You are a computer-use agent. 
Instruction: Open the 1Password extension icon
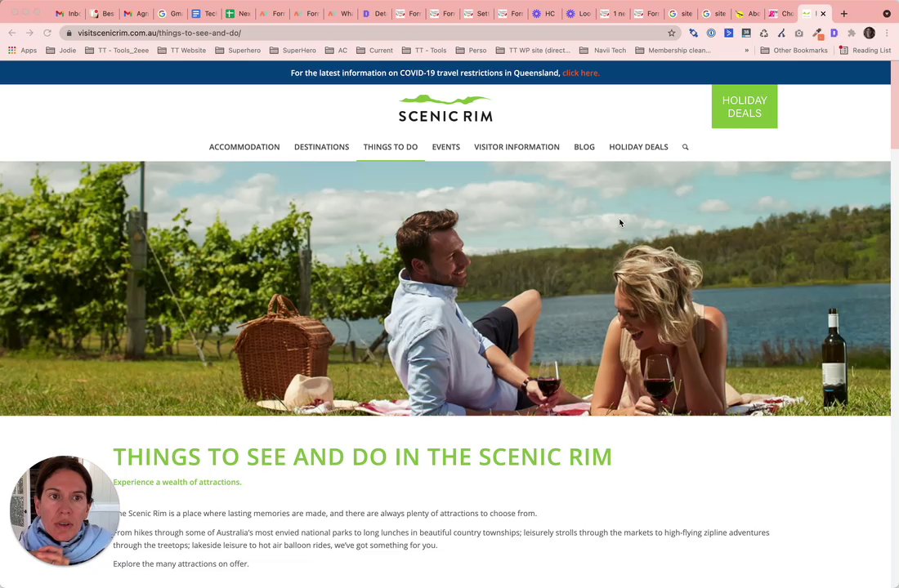(711, 33)
